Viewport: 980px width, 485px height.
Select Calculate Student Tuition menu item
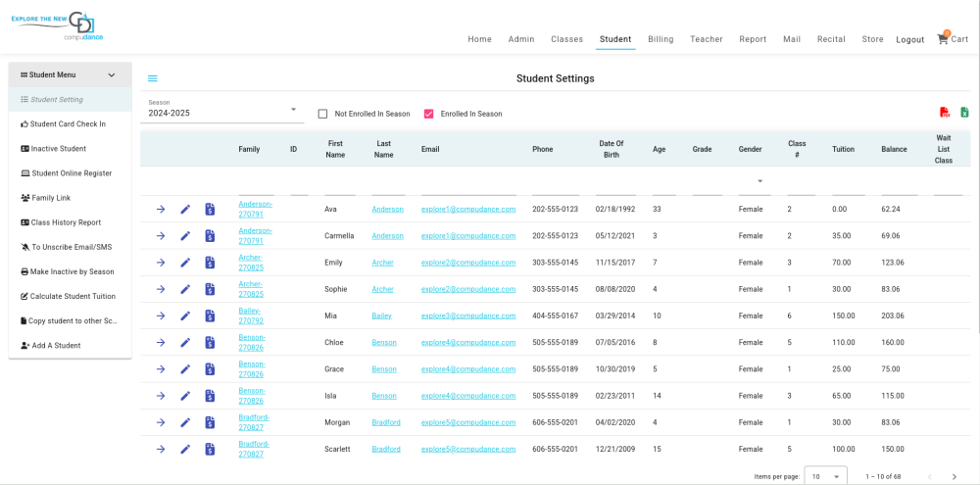[70, 296]
